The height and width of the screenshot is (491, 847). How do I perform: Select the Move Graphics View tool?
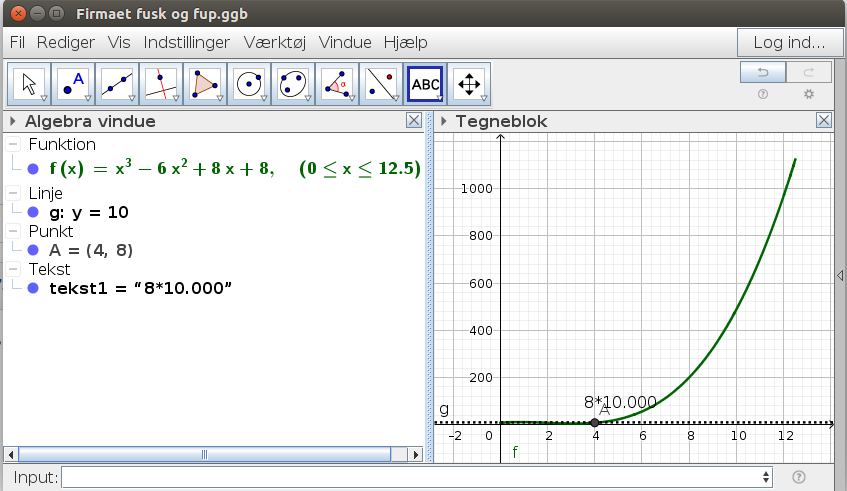point(469,84)
